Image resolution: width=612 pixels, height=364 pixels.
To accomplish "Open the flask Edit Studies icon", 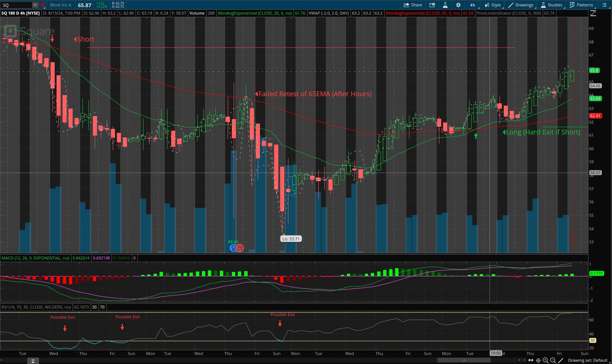I will [445, 5].
